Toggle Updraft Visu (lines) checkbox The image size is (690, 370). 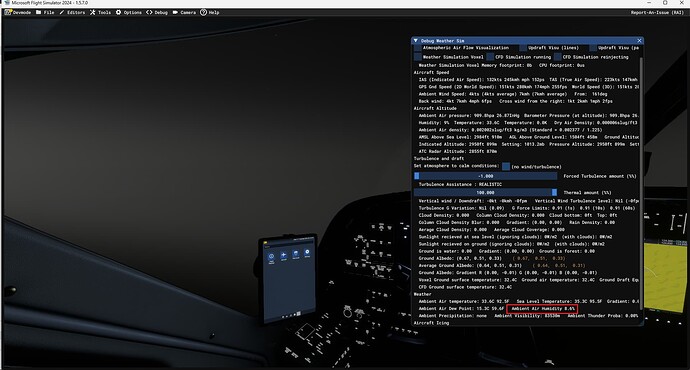[523, 48]
